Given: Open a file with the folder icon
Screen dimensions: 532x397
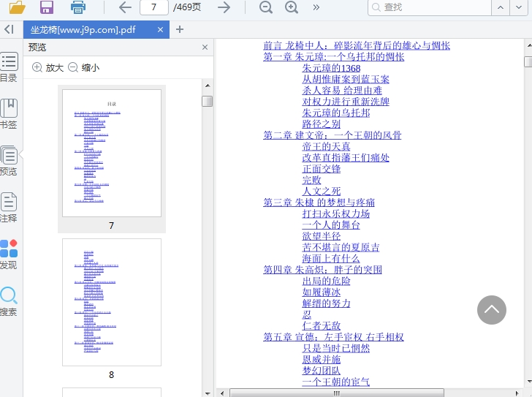Looking at the screenshot, I should point(17,7).
